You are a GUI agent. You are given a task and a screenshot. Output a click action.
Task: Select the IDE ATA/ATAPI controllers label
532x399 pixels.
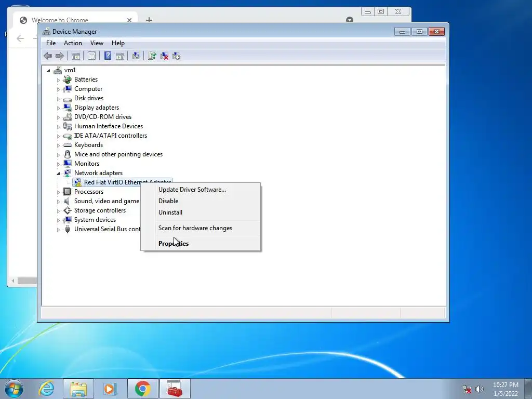111,136
